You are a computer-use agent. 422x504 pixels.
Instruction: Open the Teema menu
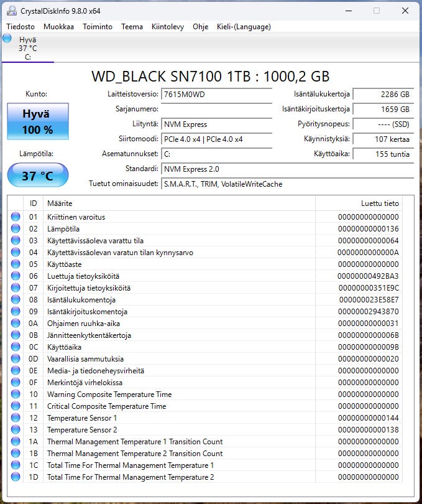click(x=132, y=27)
